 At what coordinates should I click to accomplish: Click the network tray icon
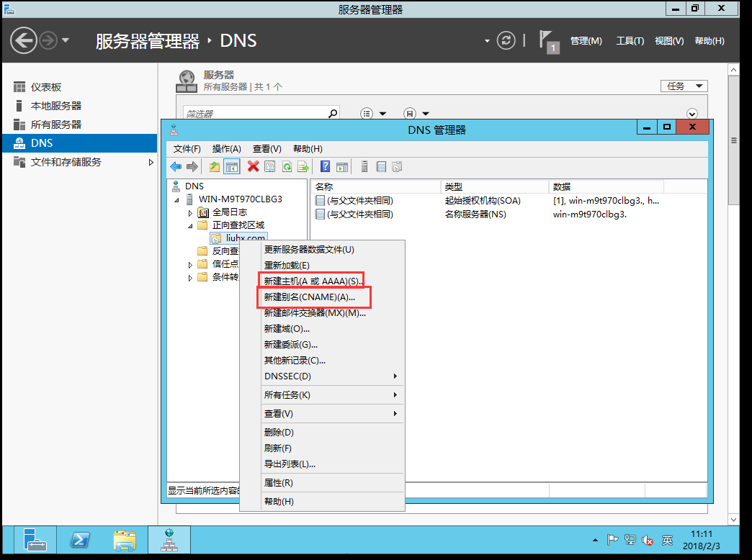630,541
